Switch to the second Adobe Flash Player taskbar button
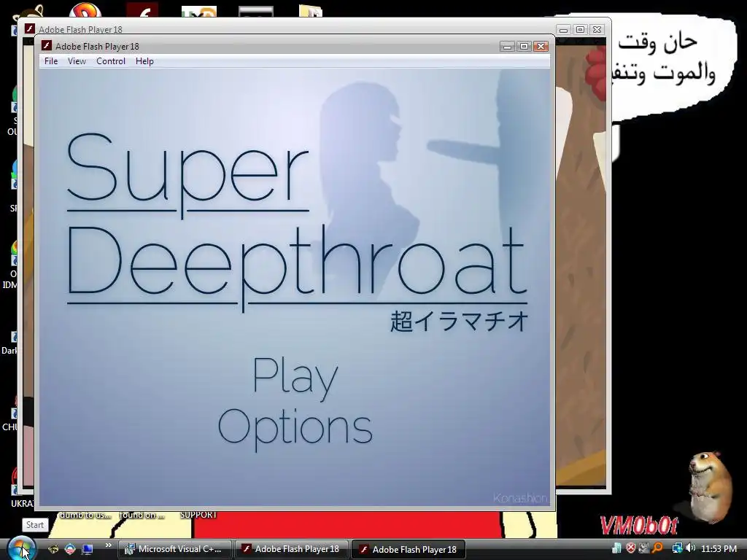Screen dimensions: 747x560 point(409,549)
